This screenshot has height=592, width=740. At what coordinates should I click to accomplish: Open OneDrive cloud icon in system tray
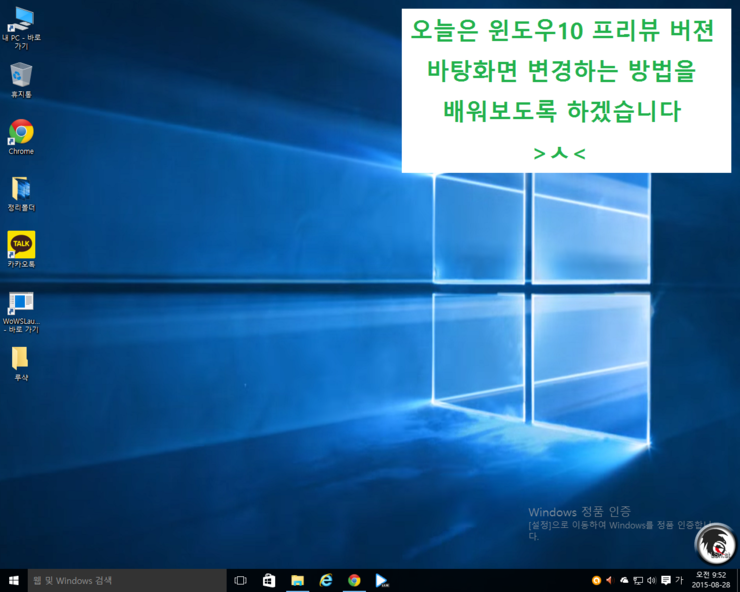coord(624,580)
